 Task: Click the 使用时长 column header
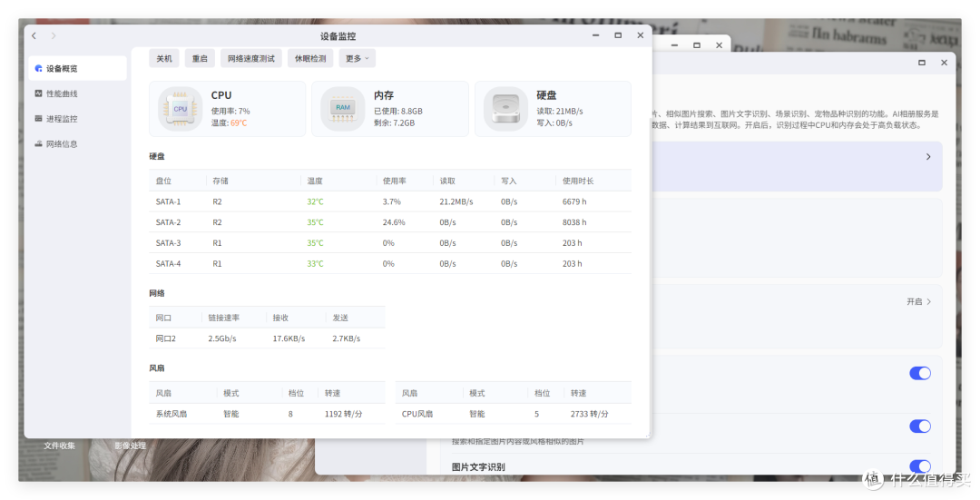578,181
